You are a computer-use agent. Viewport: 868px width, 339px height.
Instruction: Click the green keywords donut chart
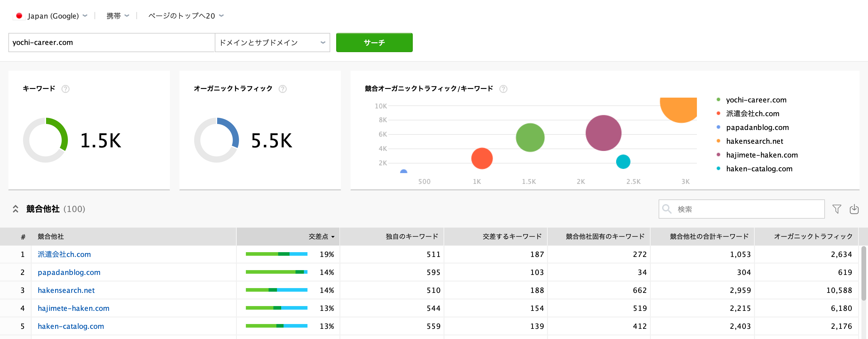click(x=45, y=140)
